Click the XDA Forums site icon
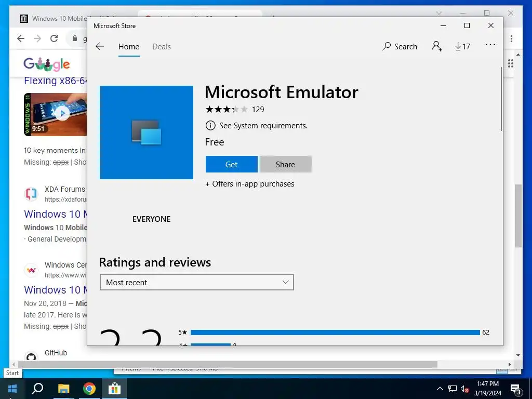The image size is (532, 399). pyautogui.click(x=31, y=194)
